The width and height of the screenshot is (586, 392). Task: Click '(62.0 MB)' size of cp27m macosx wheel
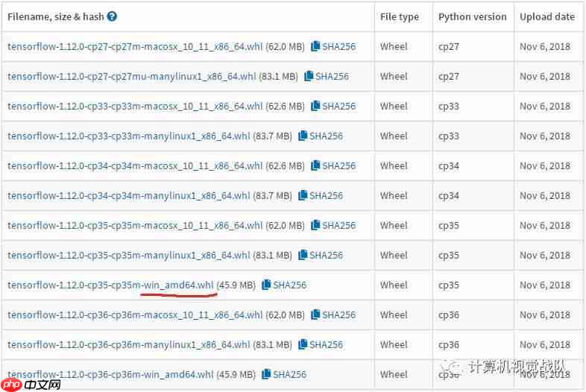[285, 47]
